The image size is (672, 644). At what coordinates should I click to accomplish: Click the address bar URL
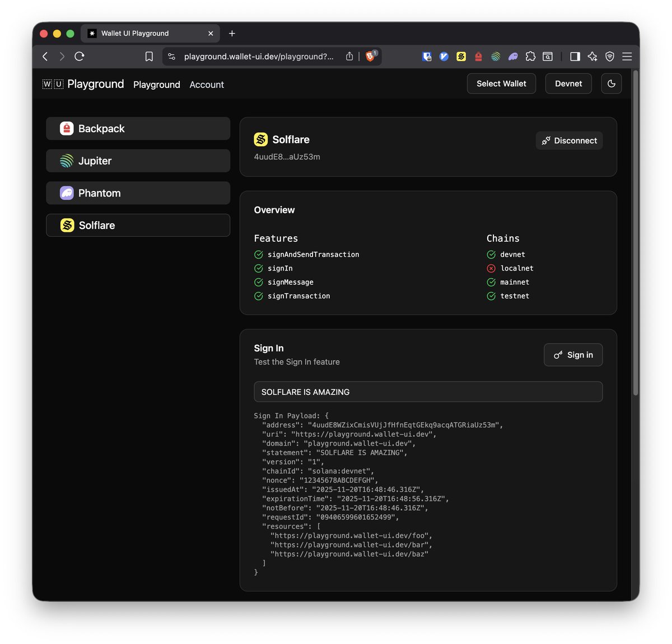[259, 57]
